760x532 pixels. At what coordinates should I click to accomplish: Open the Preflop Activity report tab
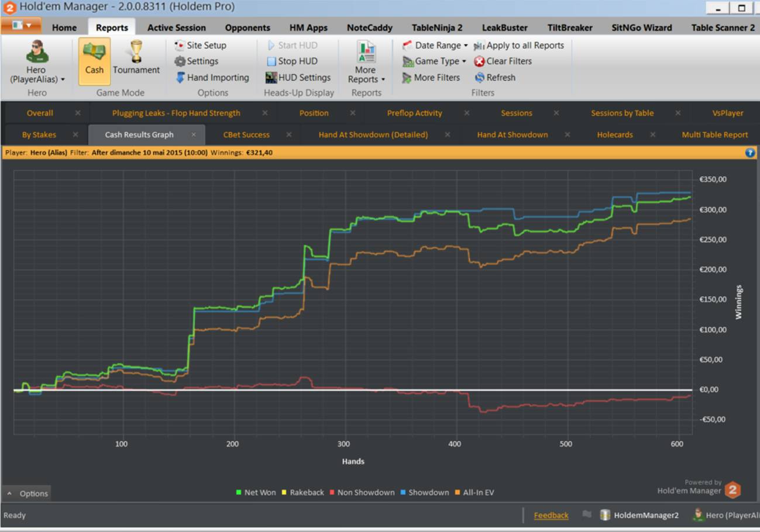pos(414,113)
